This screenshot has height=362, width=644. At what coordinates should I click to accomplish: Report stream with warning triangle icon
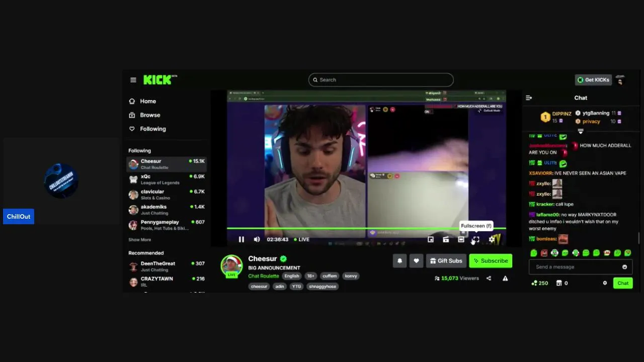click(505, 278)
